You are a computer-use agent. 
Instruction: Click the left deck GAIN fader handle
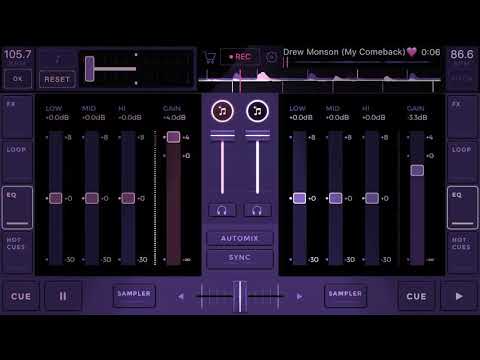(173, 137)
